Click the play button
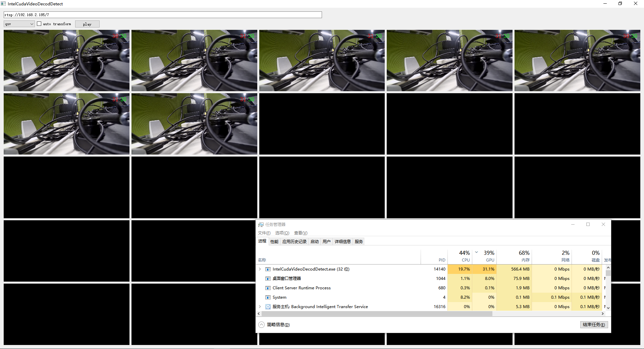This screenshot has height=349, width=644. click(87, 24)
